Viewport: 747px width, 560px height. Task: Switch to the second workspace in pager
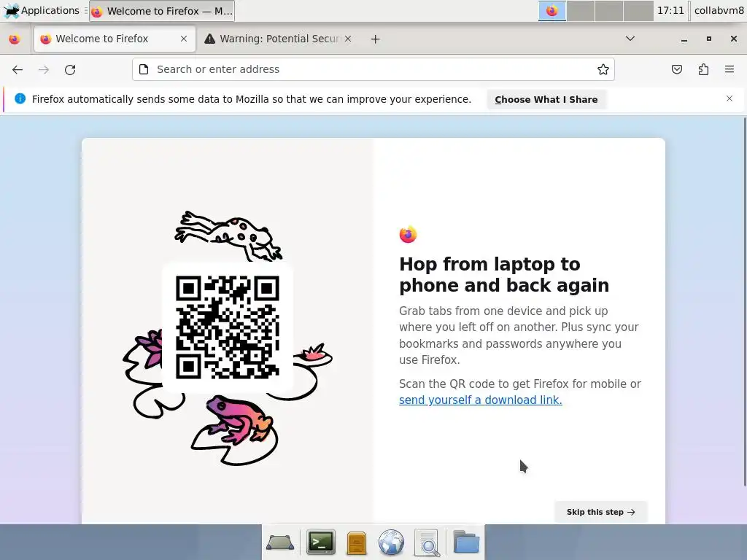pyautogui.click(x=580, y=10)
